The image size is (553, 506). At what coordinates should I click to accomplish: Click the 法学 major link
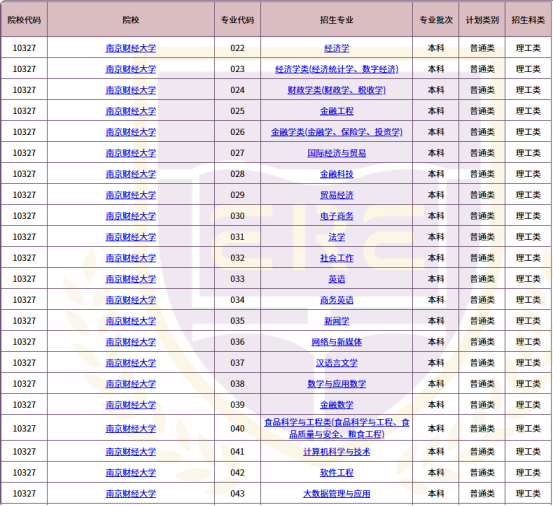click(336, 237)
